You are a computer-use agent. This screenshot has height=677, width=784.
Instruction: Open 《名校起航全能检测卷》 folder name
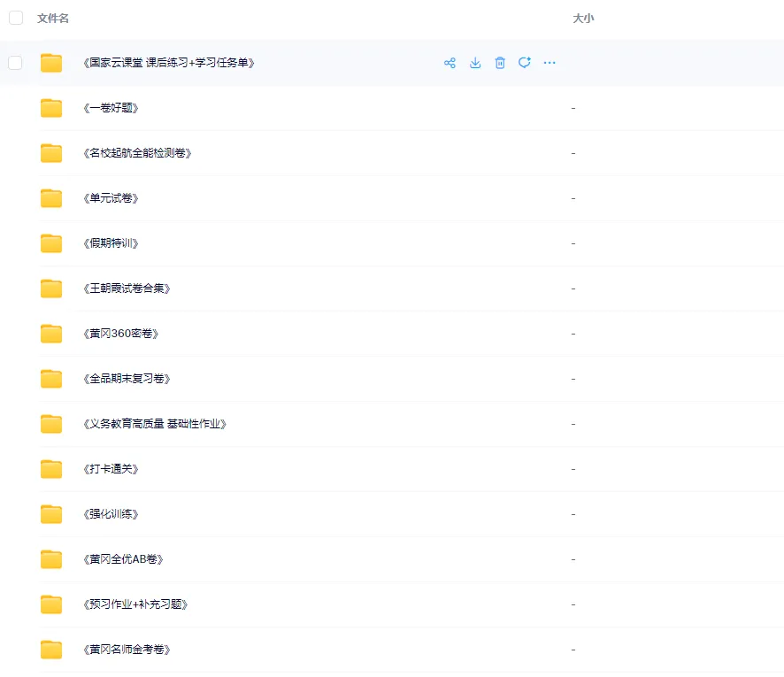[137, 153]
